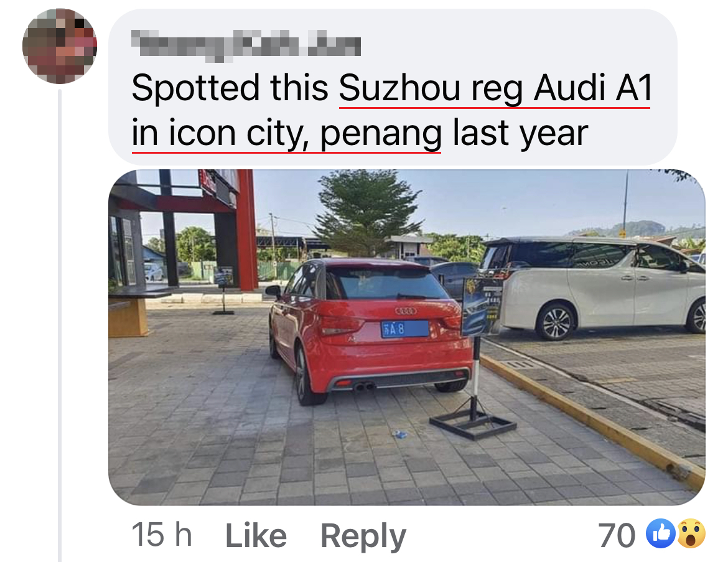This screenshot has width=728, height=562.
Task: Open the blurred commenter name link
Action: point(246,45)
